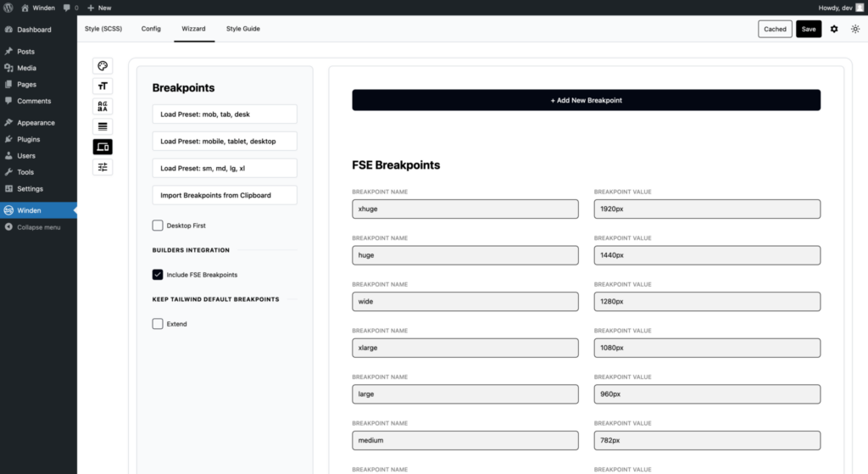Toggle light/dark theme sun icon
This screenshot has width=868, height=474.
point(855,29)
